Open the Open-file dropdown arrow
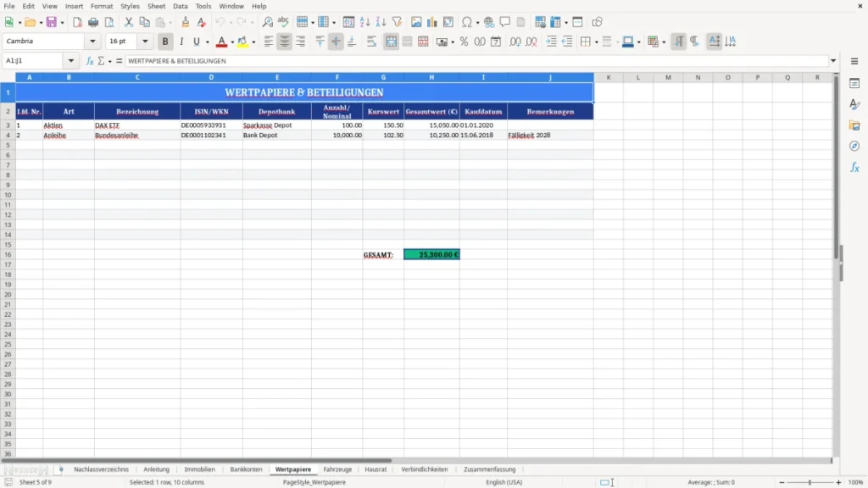The height and width of the screenshot is (488, 868). [41, 23]
